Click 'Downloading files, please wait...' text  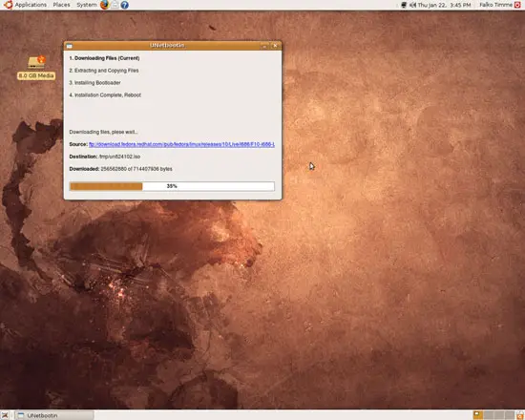103,132
